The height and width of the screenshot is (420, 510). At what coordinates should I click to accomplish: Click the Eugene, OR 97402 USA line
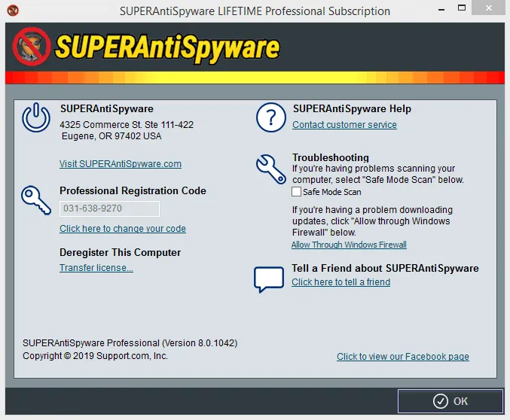(111, 136)
